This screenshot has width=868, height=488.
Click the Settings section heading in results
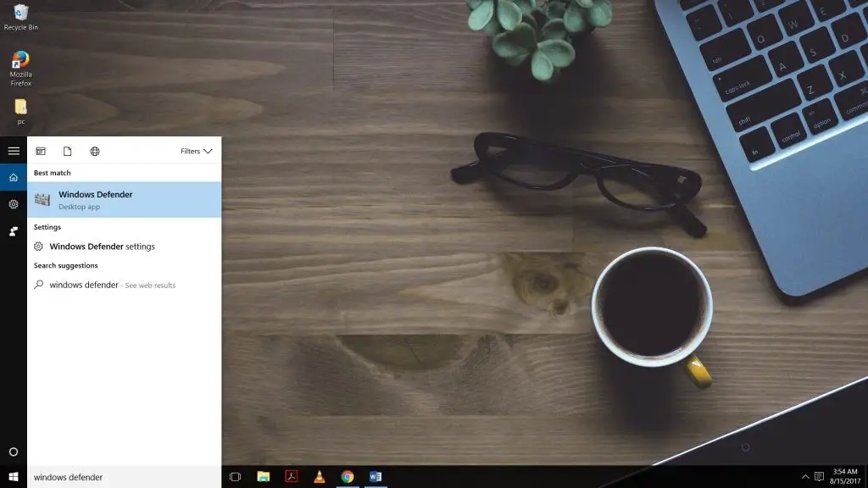[x=47, y=227]
